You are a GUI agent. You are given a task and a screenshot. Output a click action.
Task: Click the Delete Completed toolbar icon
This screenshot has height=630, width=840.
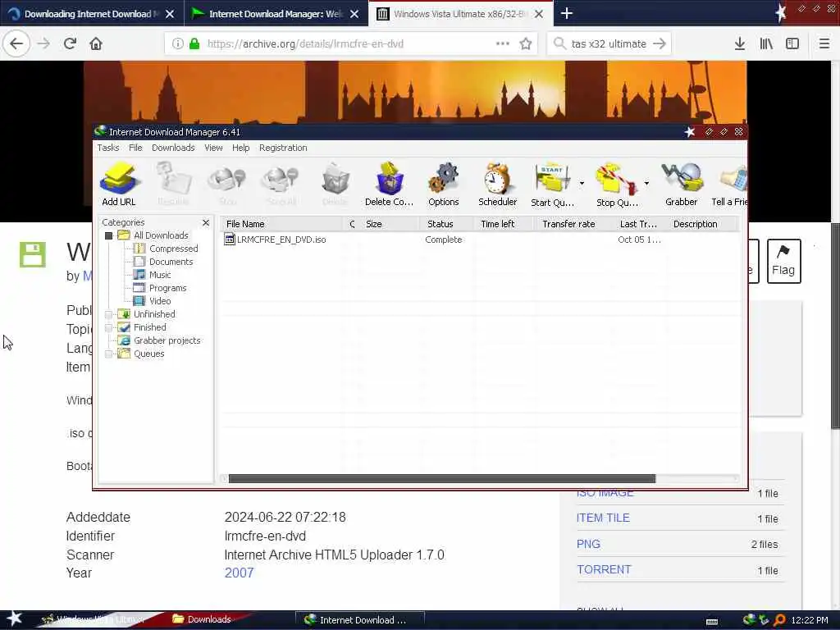[389, 184]
